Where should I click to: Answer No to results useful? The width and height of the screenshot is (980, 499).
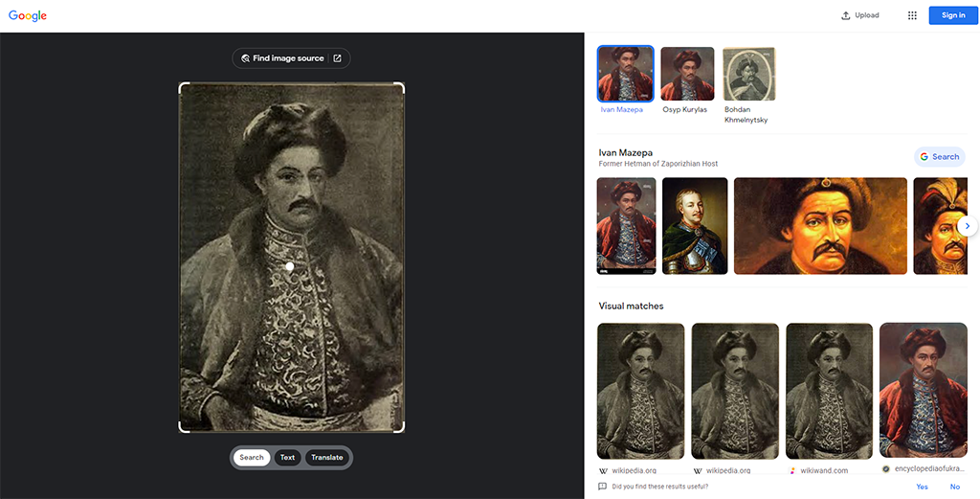click(x=955, y=487)
